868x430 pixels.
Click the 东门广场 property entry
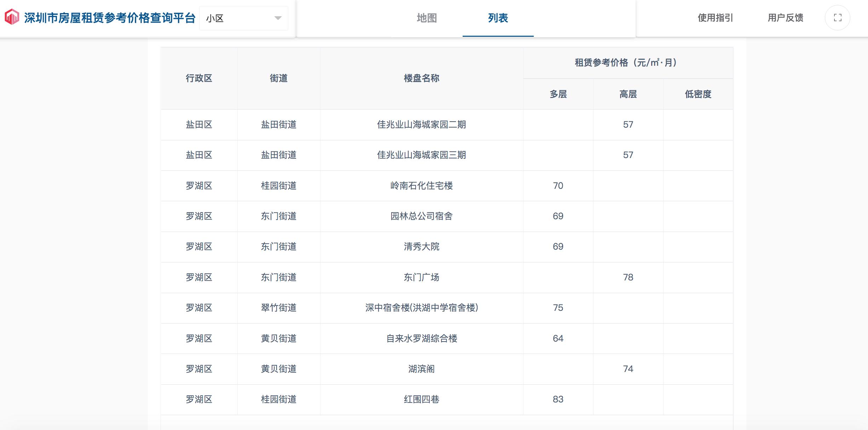[x=421, y=277]
